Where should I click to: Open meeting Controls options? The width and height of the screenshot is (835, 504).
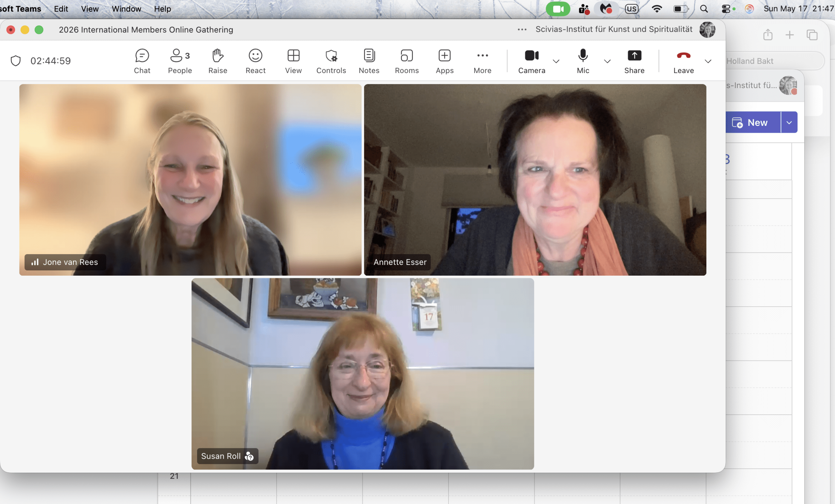pos(331,61)
